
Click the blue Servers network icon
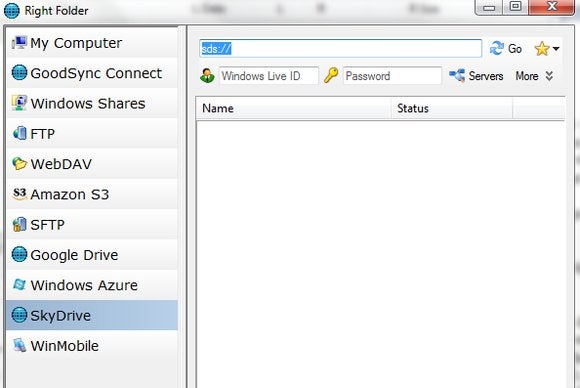click(457, 75)
